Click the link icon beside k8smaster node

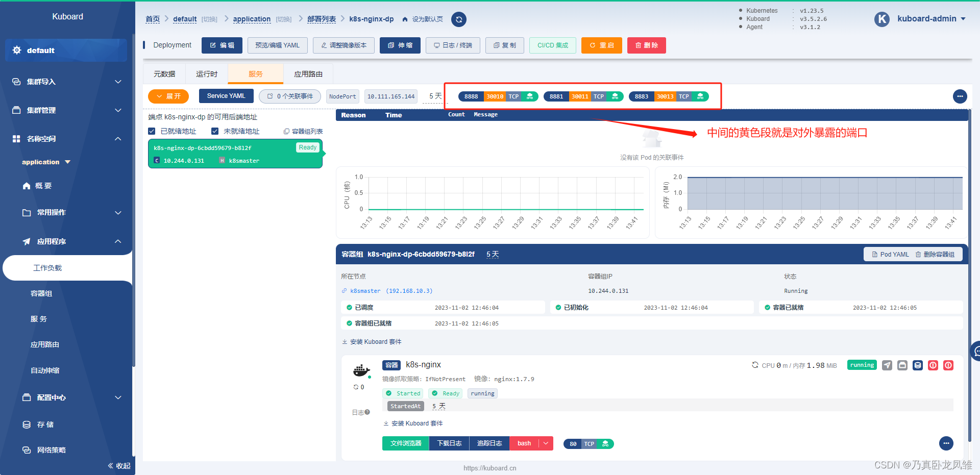344,291
